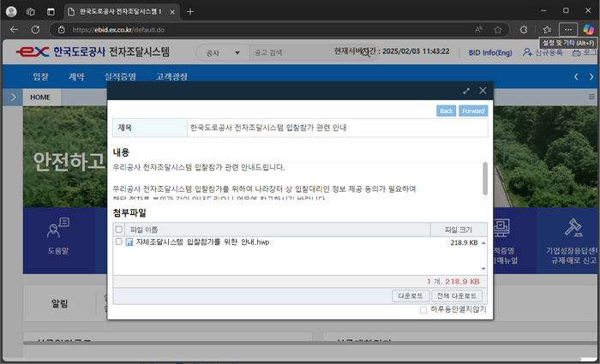Add this page to favorites star
The width and height of the screenshot is (600, 364).
pyautogui.click(x=497, y=29)
